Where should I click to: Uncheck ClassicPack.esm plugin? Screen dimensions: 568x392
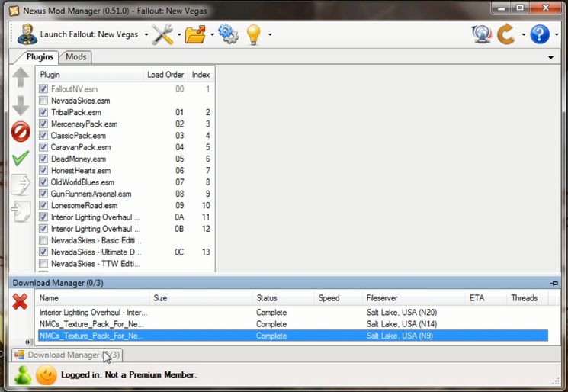43,136
